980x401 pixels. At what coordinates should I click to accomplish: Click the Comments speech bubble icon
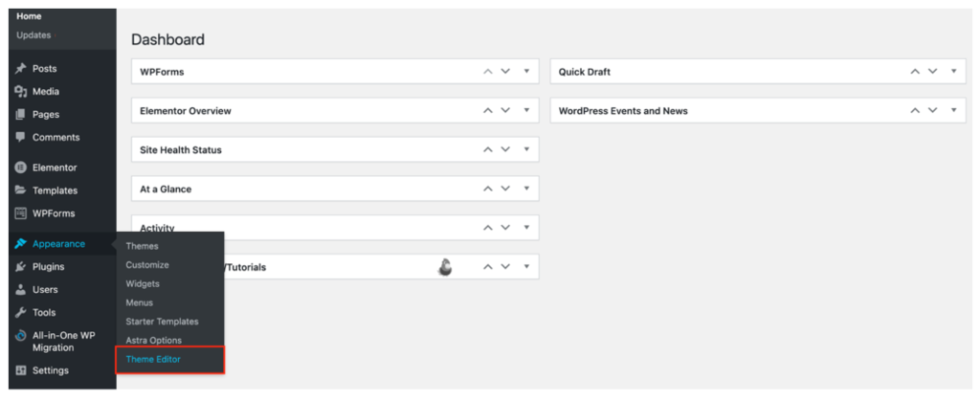point(20,137)
